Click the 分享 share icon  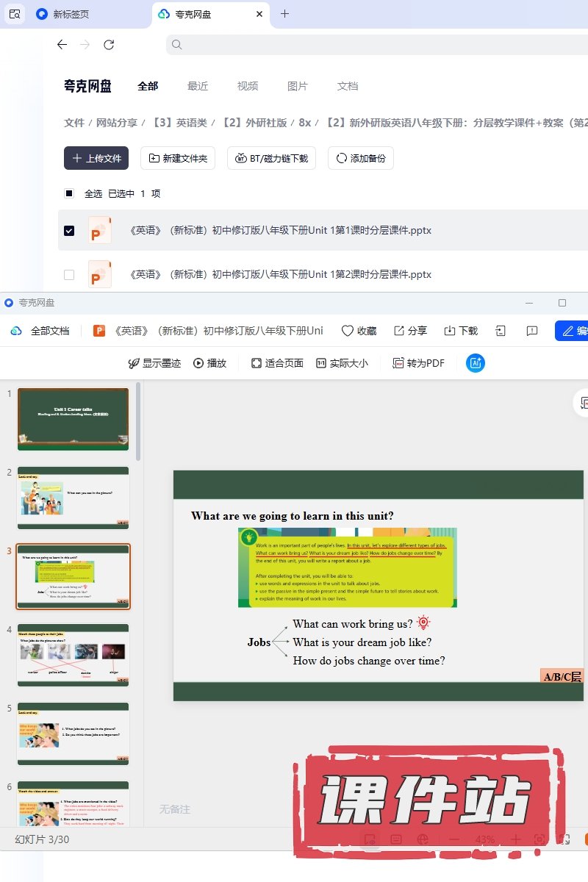[399, 331]
